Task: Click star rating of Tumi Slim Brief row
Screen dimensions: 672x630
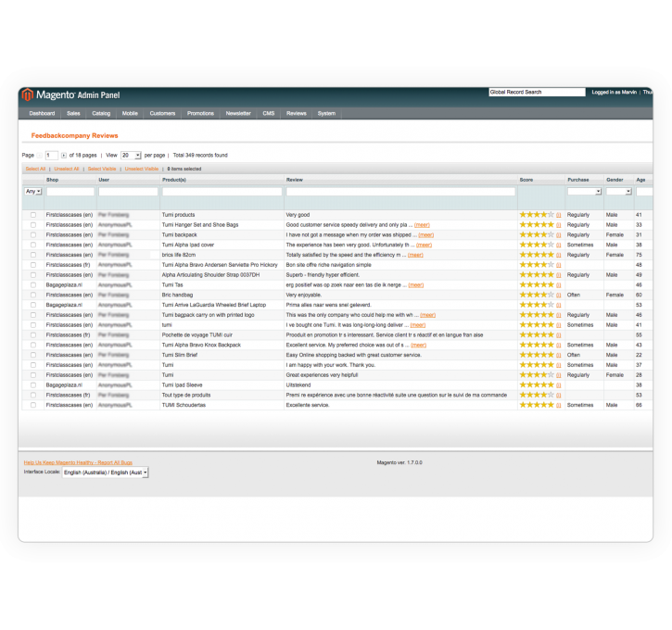Action: pos(537,355)
